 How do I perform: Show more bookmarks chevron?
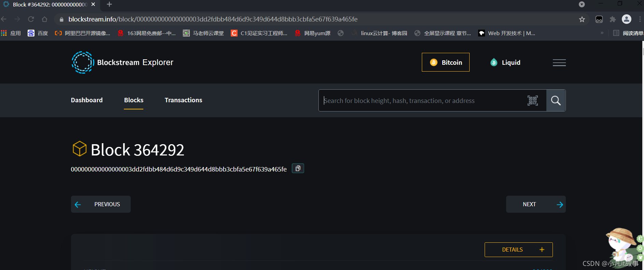602,33
